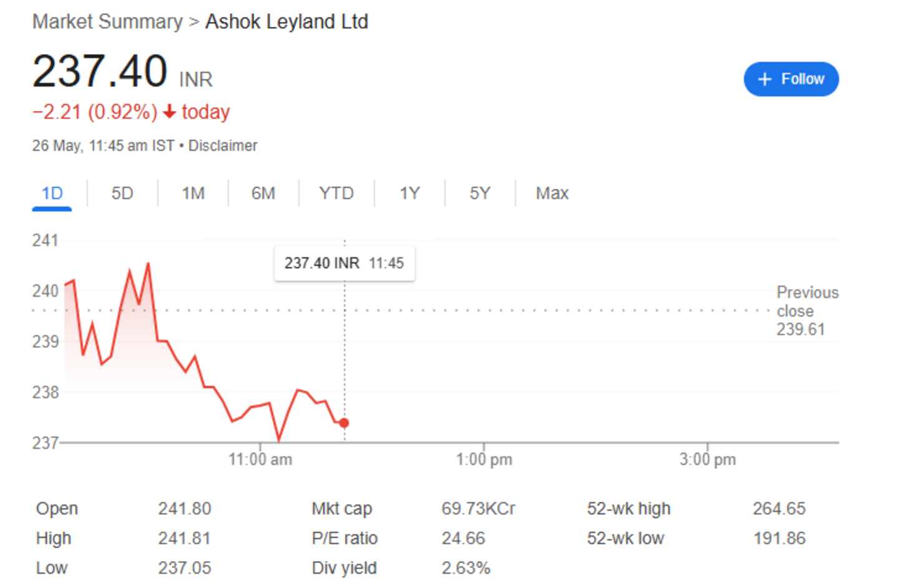Screen dimensions: 906x588
Task: Click the plus icon on Follow button
Action: (764, 79)
